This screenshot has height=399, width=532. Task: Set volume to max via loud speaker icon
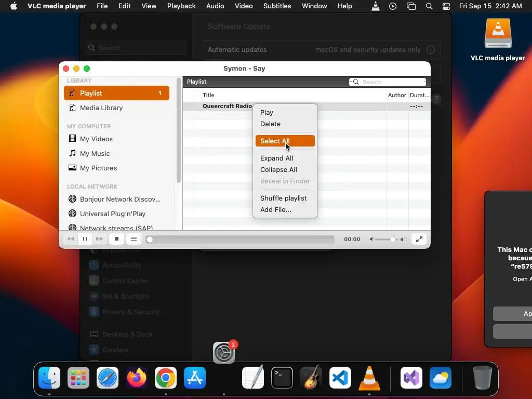pyautogui.click(x=403, y=239)
